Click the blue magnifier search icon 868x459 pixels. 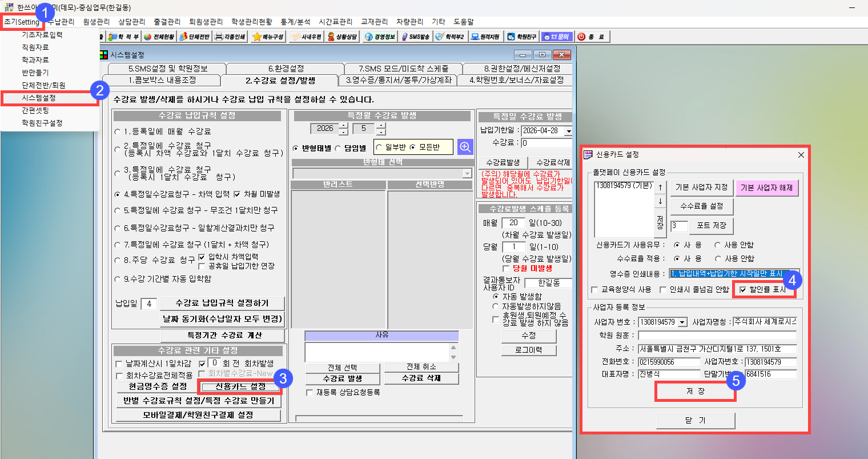465,147
